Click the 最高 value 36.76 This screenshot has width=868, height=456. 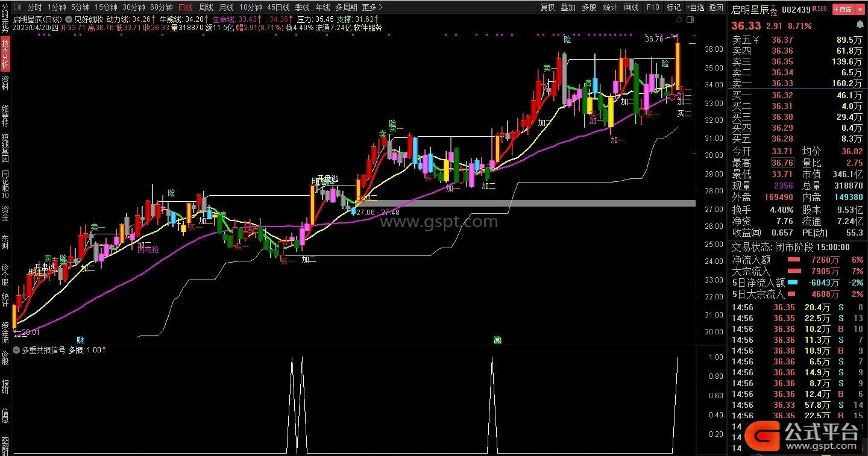[782, 163]
